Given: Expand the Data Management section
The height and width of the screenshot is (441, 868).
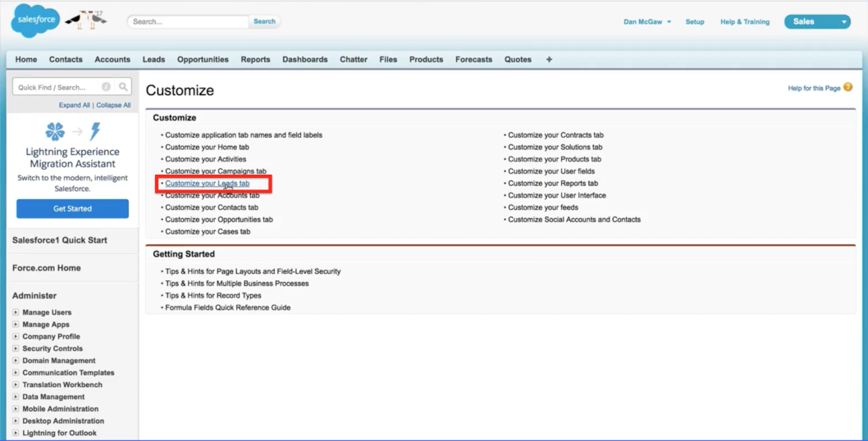Looking at the screenshot, I should [x=16, y=397].
